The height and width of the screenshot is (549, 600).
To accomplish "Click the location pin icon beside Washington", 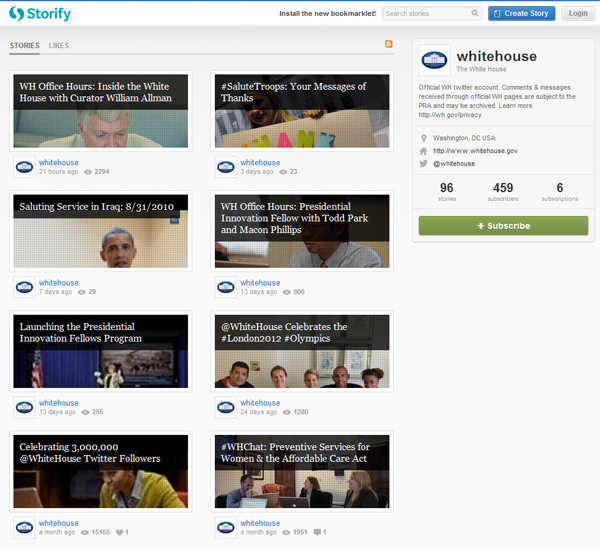I will tap(424, 137).
